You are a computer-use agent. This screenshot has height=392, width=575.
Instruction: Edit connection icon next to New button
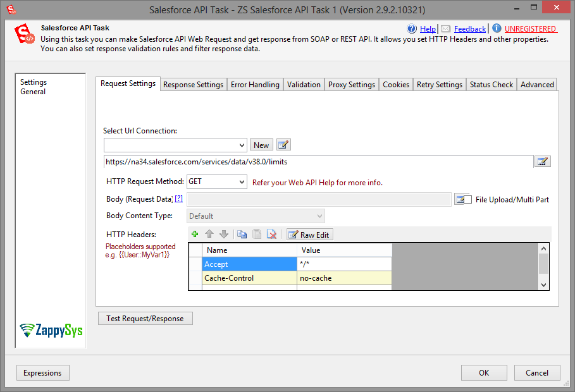283,145
